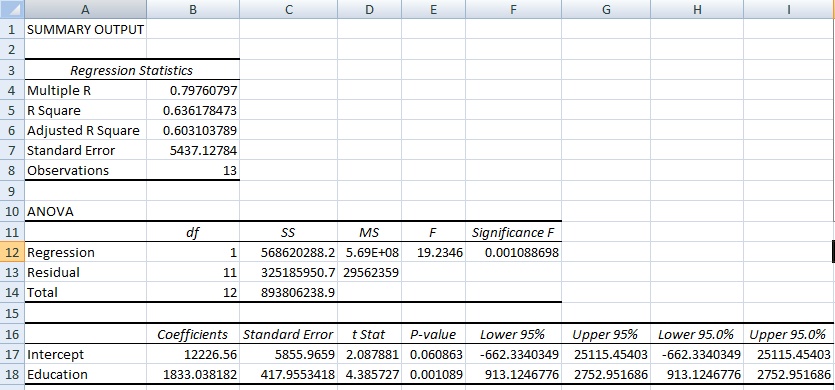Select value 29562359
835x390 pixels.
[x=370, y=272]
